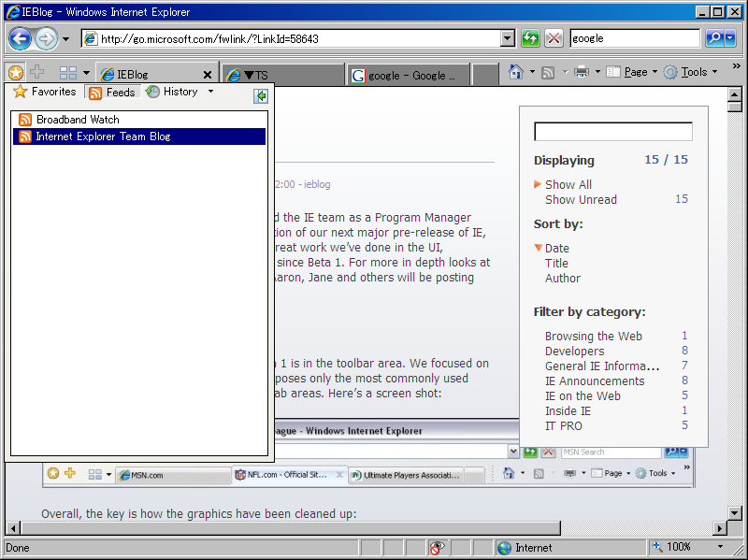Sort the feed by Date
The width and height of the screenshot is (748, 560).
point(556,249)
